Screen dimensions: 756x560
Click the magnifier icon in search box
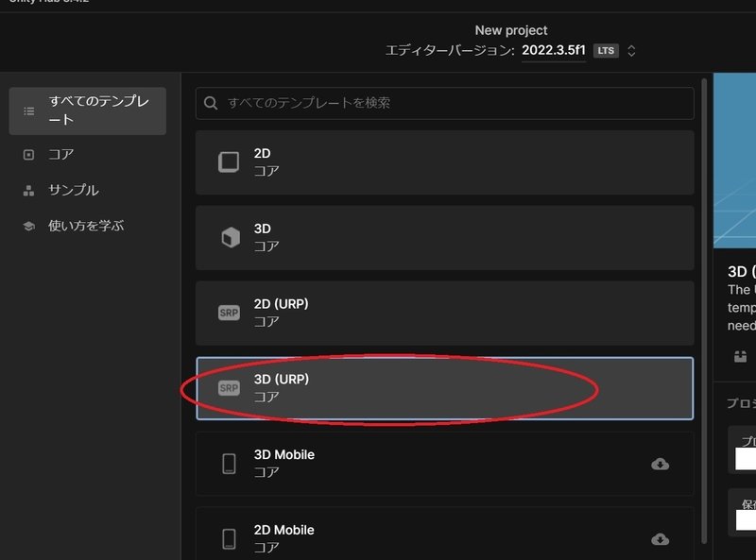click(x=210, y=103)
